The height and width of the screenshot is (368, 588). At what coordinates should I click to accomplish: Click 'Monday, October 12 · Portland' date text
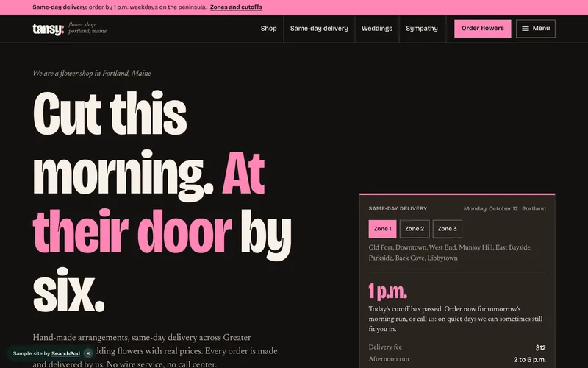505,208
